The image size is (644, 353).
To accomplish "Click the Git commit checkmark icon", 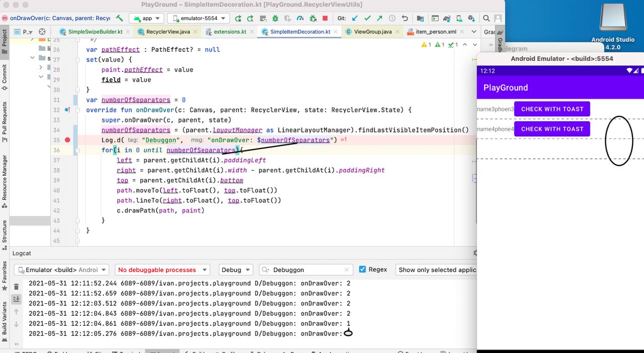I will [367, 19].
